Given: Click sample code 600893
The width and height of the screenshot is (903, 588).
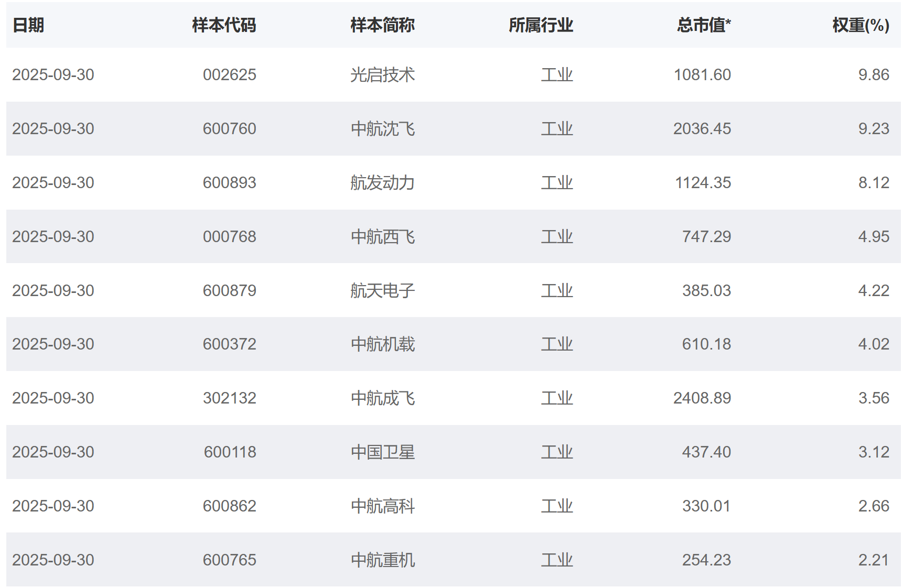Looking at the screenshot, I should coord(229,183).
